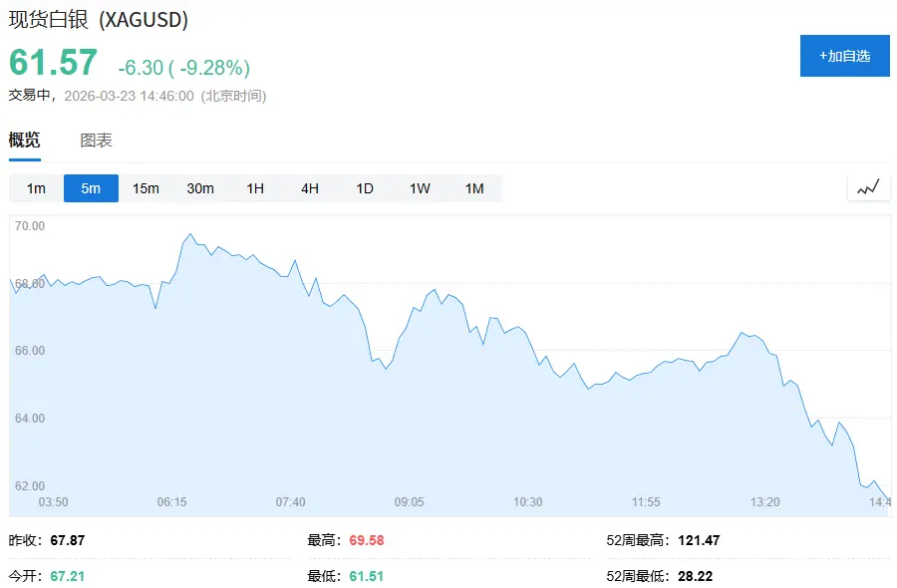The image size is (897, 588).
Task: Click the 52周最高 value 121.47
Action: pos(698,540)
